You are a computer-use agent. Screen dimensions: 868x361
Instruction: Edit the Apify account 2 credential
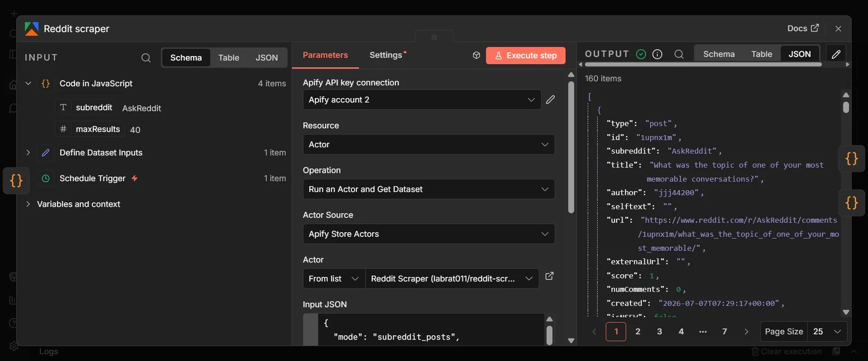550,100
